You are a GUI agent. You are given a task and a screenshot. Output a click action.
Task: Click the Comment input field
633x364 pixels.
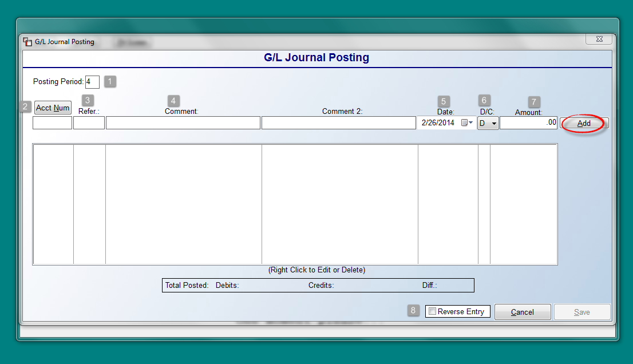(x=182, y=122)
